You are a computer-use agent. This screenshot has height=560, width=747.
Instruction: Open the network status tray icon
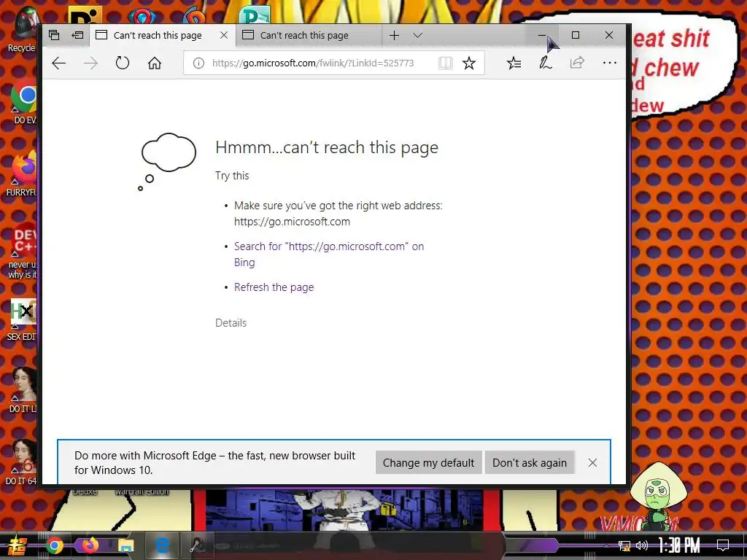[624, 545]
